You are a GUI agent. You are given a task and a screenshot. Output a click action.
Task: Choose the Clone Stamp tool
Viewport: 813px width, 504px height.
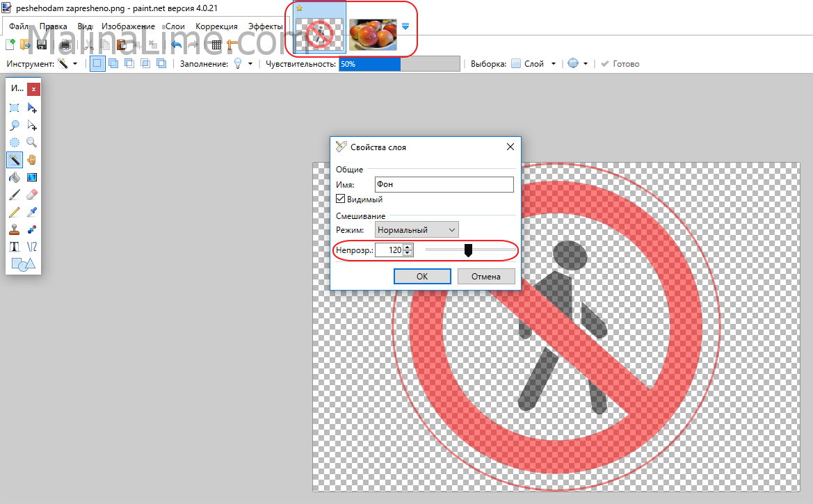(15, 229)
